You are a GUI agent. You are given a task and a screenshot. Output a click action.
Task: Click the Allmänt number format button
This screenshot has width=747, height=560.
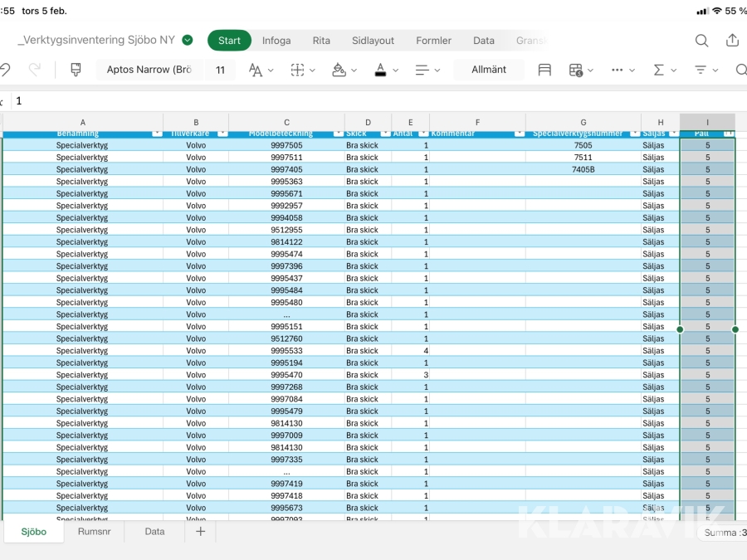tap(489, 70)
